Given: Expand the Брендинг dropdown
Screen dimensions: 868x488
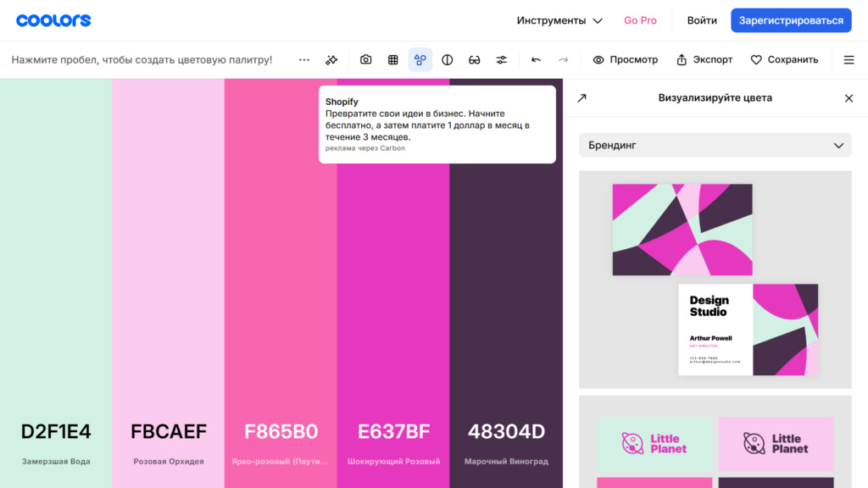Looking at the screenshot, I should tap(715, 146).
